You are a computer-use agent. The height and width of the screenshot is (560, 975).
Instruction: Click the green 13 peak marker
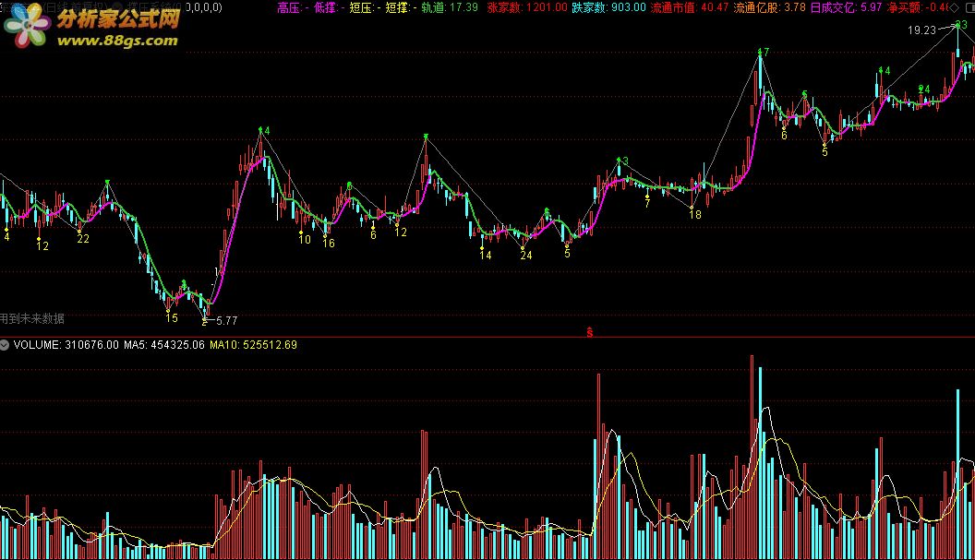coord(622,161)
